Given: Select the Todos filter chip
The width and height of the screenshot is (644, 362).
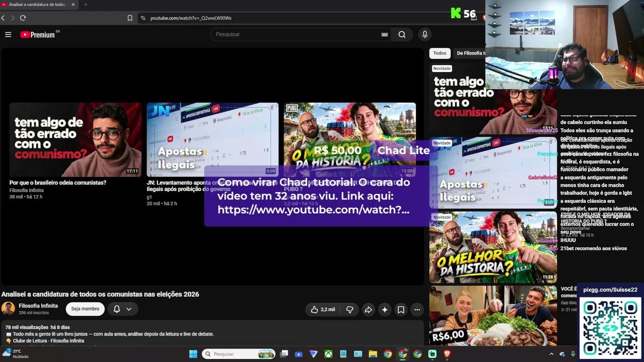Looking at the screenshot, I should tap(440, 53).
